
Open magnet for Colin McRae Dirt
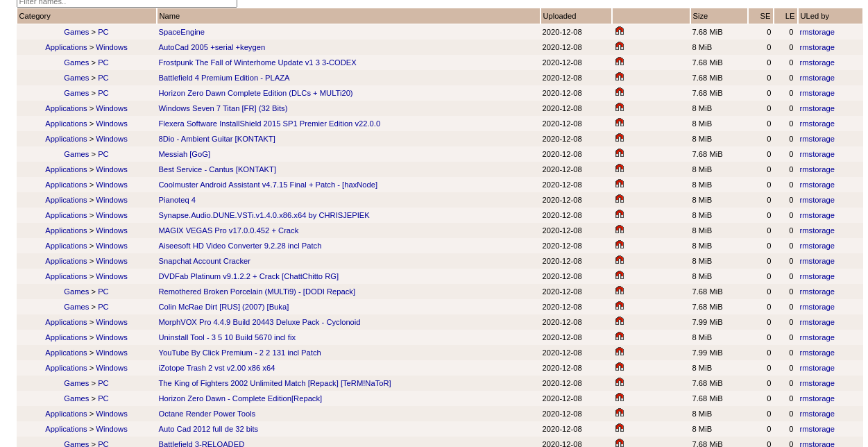point(620,306)
